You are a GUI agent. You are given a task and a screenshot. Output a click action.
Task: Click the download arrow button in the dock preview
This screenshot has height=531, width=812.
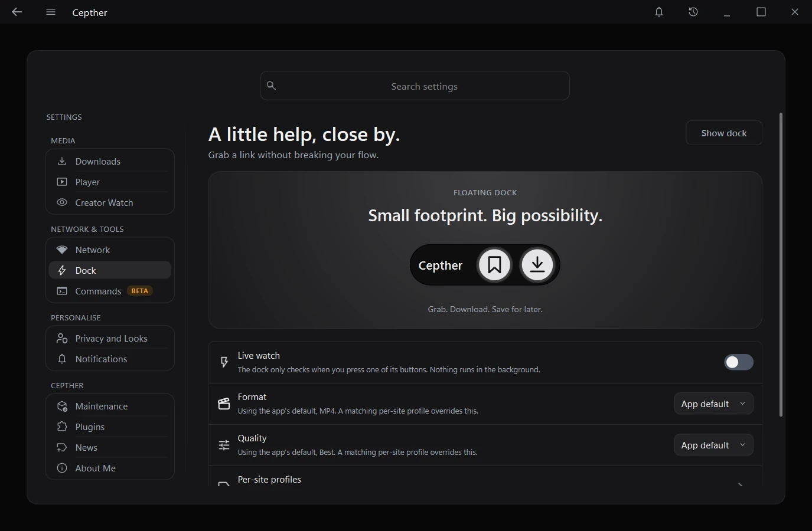[537, 265]
